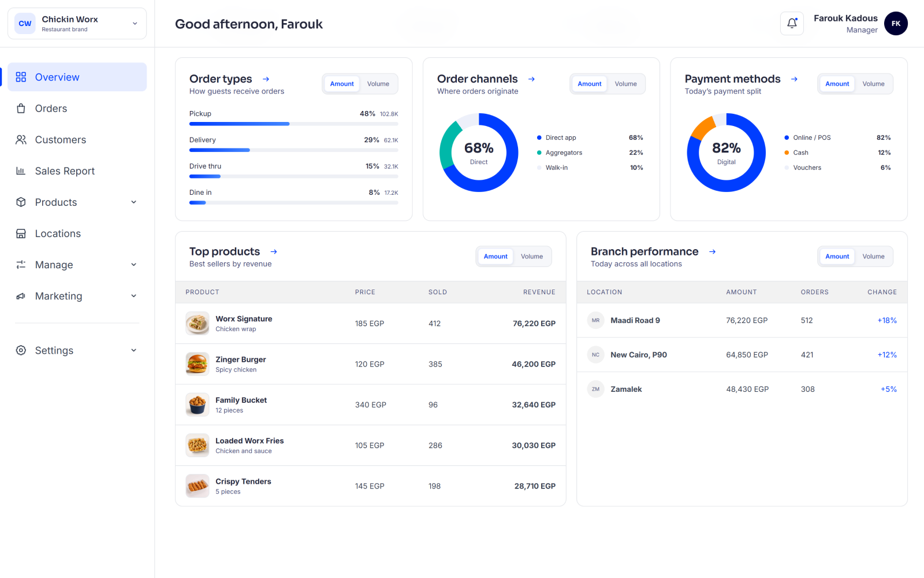The width and height of the screenshot is (924, 578).
Task: Click the Order channels heading link
Action: 478,79
